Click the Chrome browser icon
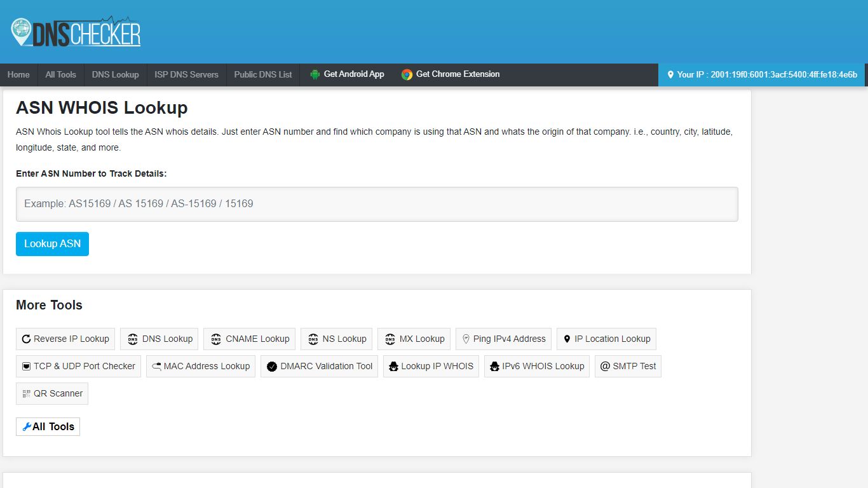This screenshot has height=488, width=868. pos(407,74)
